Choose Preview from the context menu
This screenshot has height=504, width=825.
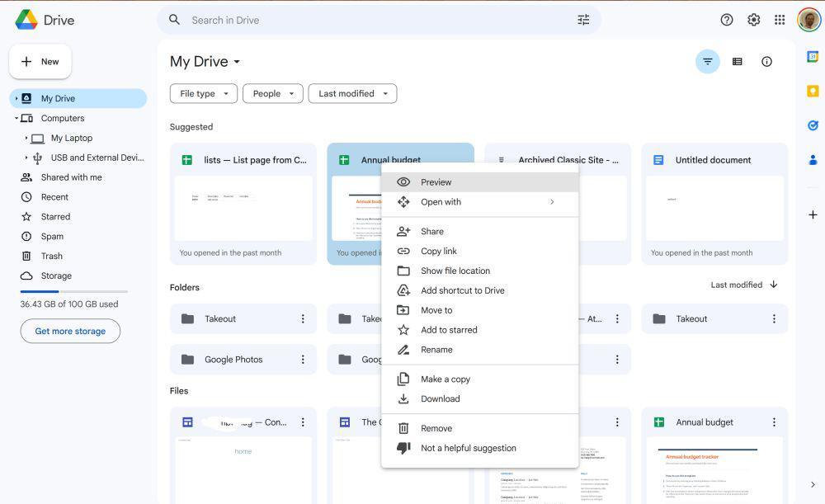(x=480, y=182)
